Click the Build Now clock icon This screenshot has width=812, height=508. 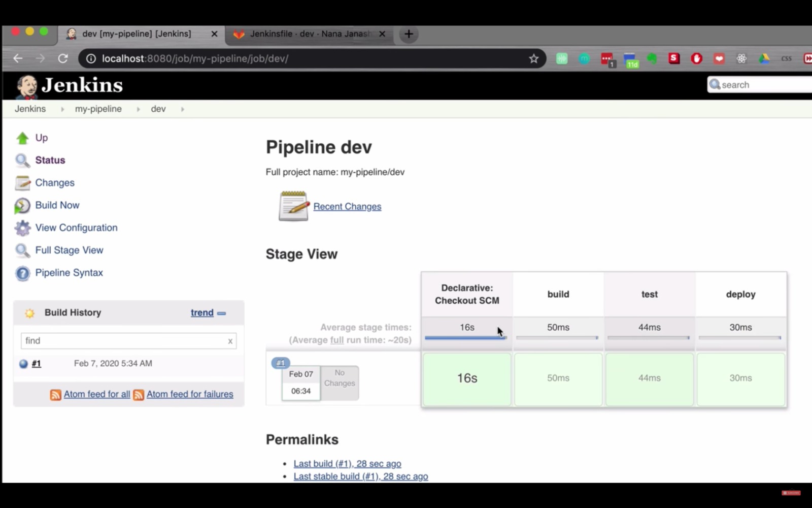[x=22, y=206]
